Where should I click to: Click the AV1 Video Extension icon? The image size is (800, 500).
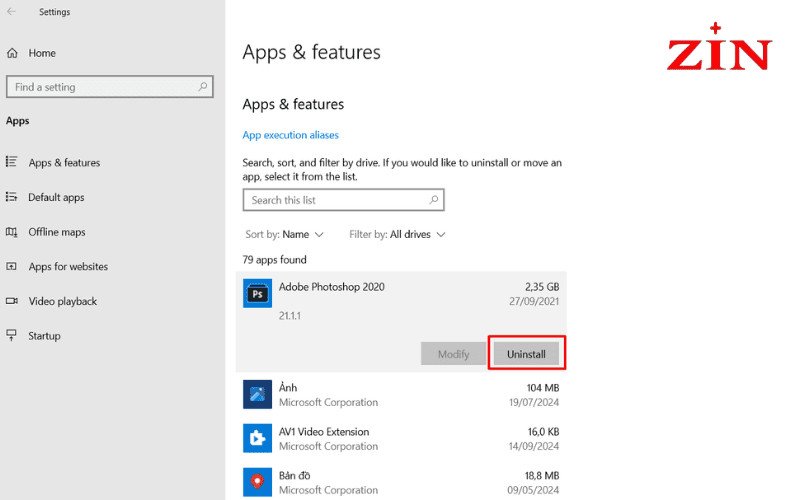coord(257,438)
